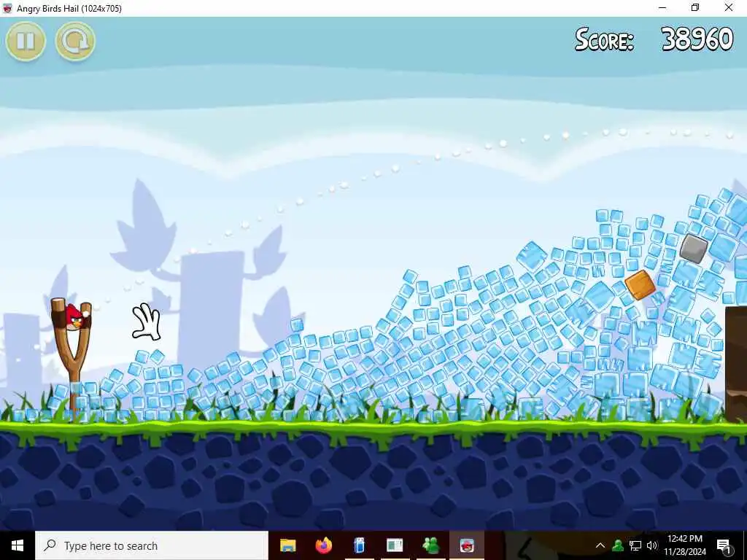Launch Firefox from the taskbar
This screenshot has width=747, height=560.
[323, 545]
